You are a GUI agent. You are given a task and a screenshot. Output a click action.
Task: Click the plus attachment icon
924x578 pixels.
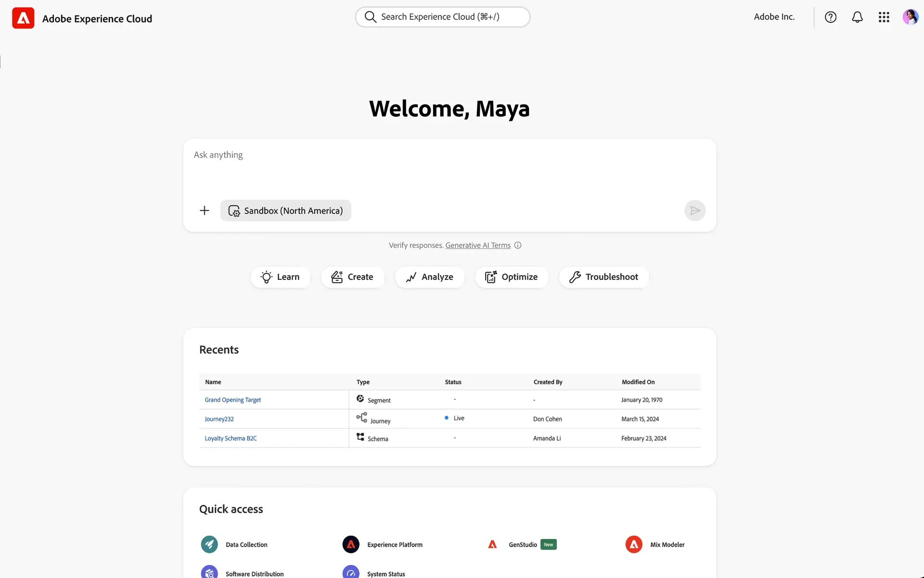(205, 210)
